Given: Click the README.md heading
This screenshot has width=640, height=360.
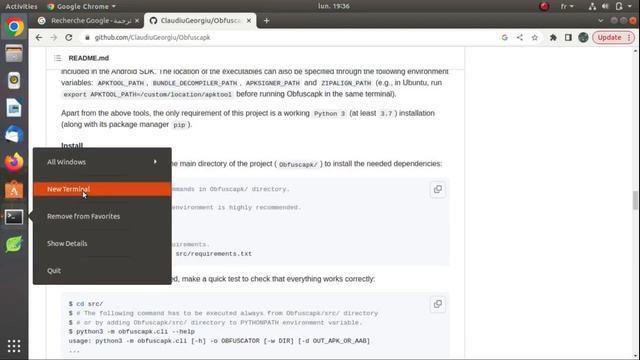Looking at the screenshot, I should [89, 58].
